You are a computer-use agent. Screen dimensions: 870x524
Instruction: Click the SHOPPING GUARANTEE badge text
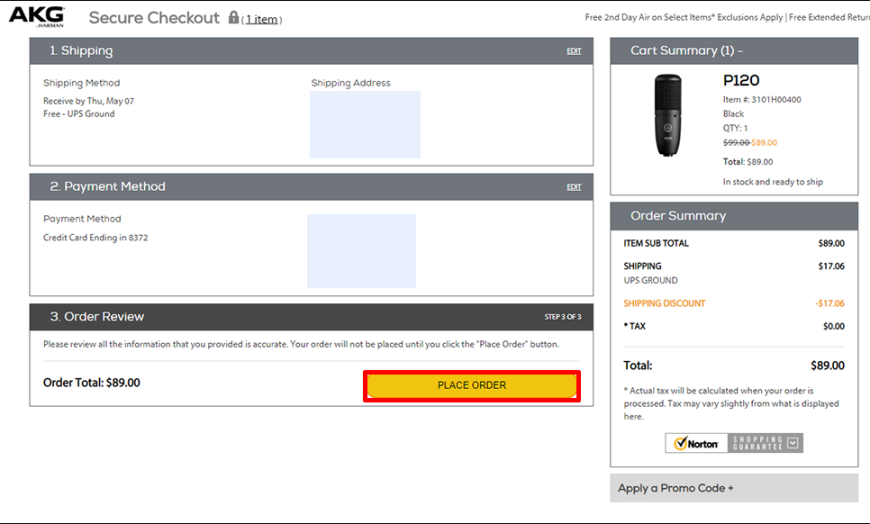click(x=757, y=443)
